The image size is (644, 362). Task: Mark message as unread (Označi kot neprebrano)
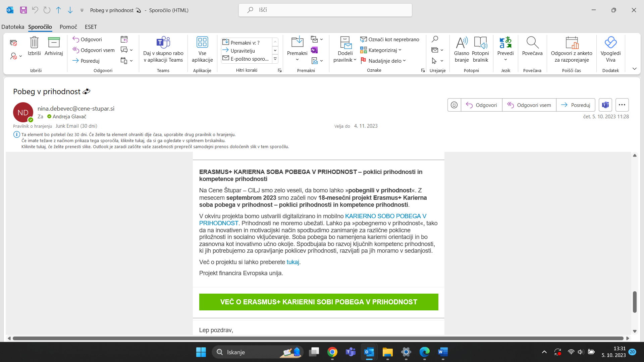(390, 40)
